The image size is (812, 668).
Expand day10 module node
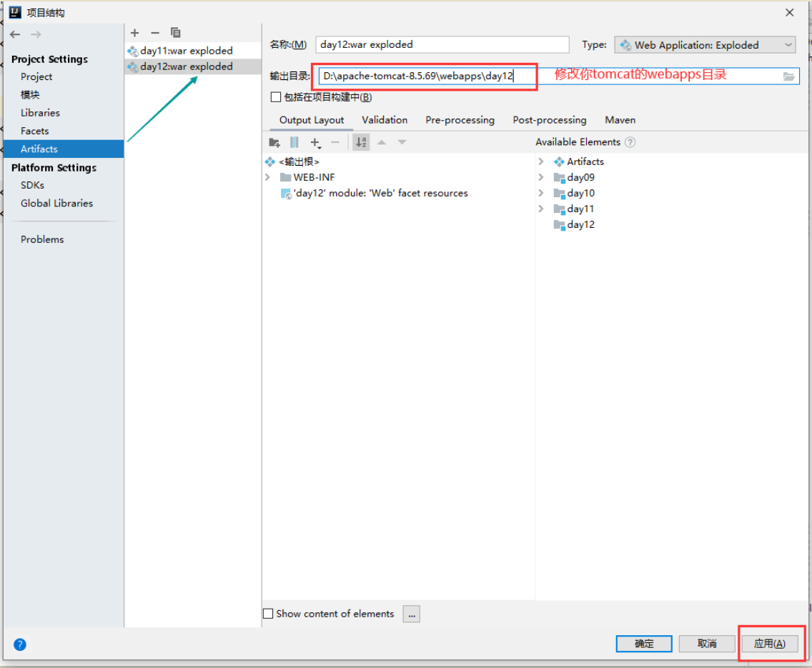point(541,193)
